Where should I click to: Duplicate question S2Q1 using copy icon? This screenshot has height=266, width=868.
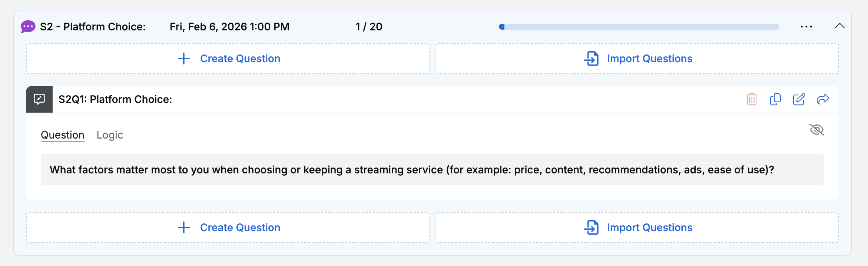[x=775, y=99]
